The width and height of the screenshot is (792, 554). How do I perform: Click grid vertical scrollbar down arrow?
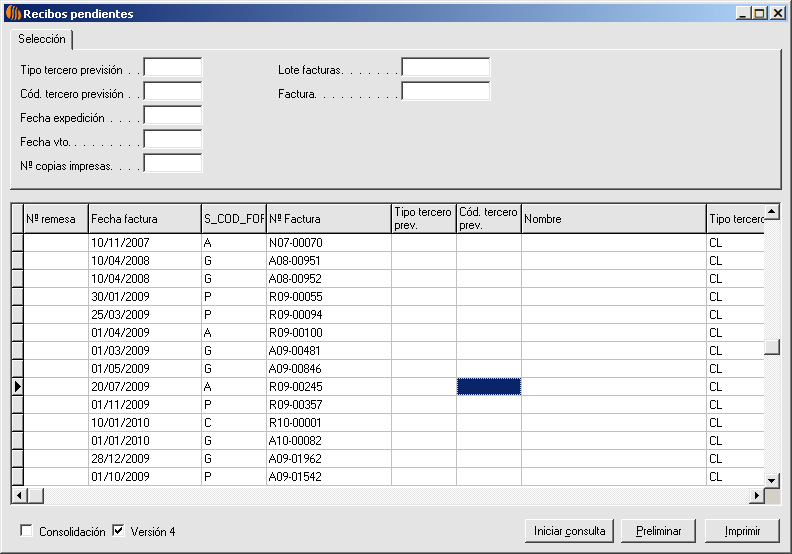coord(771,480)
